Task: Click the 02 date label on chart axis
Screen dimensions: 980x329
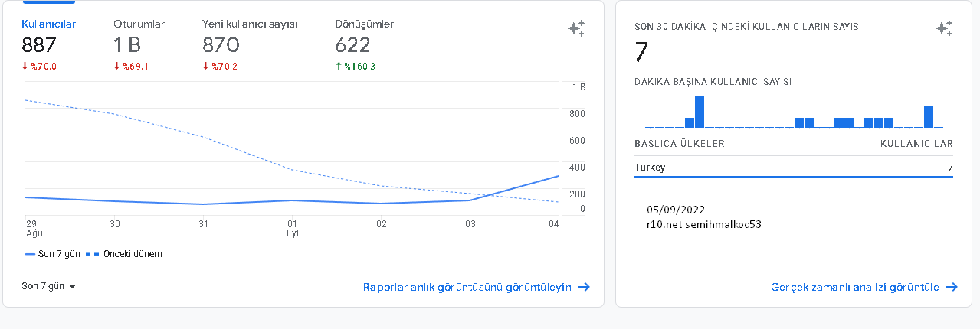Action: [x=382, y=223]
